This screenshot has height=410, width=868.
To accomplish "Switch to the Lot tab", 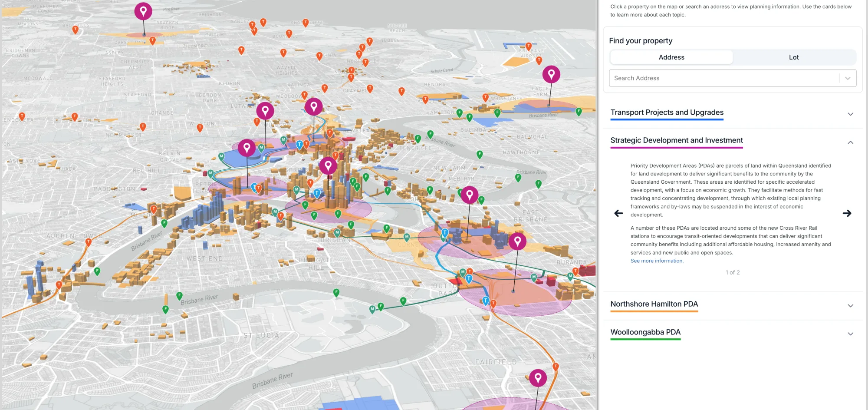I will click(794, 57).
